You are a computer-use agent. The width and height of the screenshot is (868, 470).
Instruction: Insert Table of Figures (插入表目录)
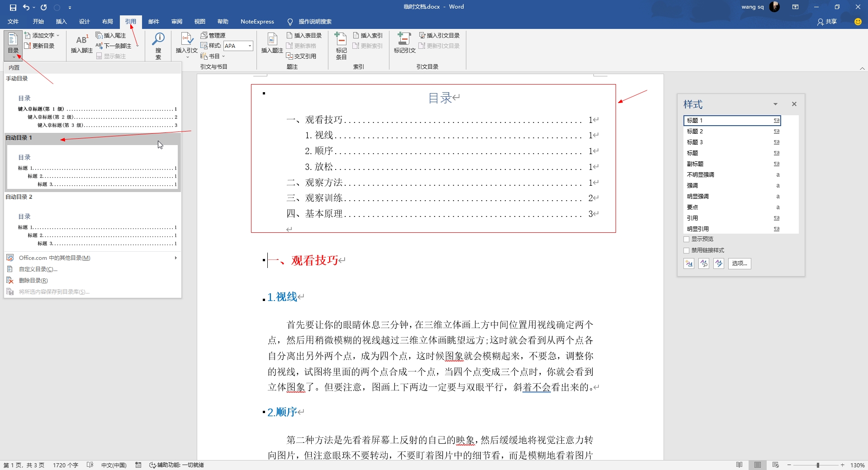(x=304, y=35)
